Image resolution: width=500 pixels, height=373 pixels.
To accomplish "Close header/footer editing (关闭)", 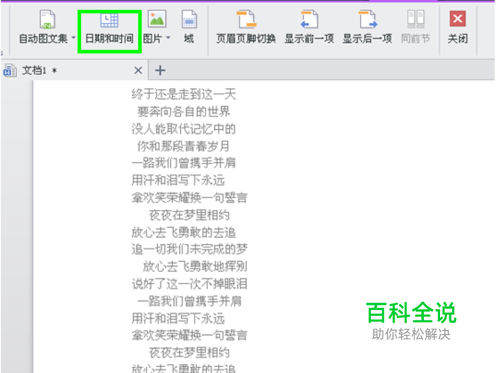I will 458,28.
